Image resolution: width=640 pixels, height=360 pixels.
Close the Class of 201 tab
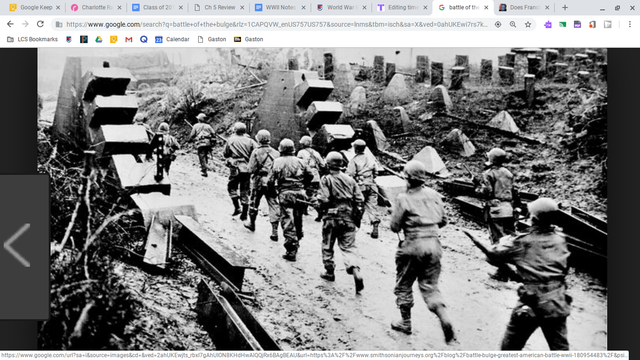[180, 7]
